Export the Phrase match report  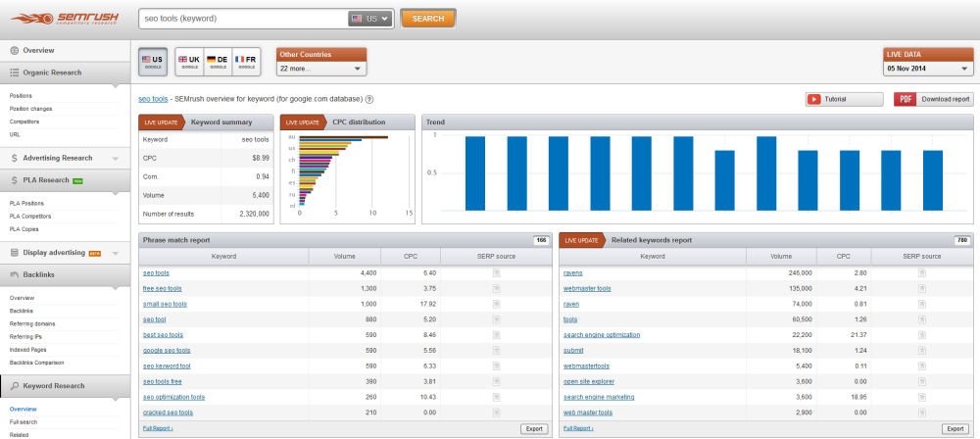pyautogui.click(x=534, y=429)
